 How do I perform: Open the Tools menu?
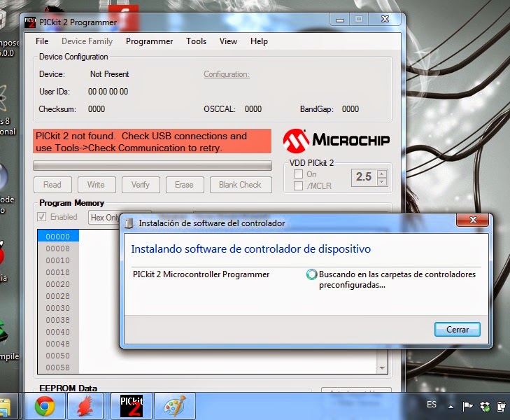pos(196,41)
